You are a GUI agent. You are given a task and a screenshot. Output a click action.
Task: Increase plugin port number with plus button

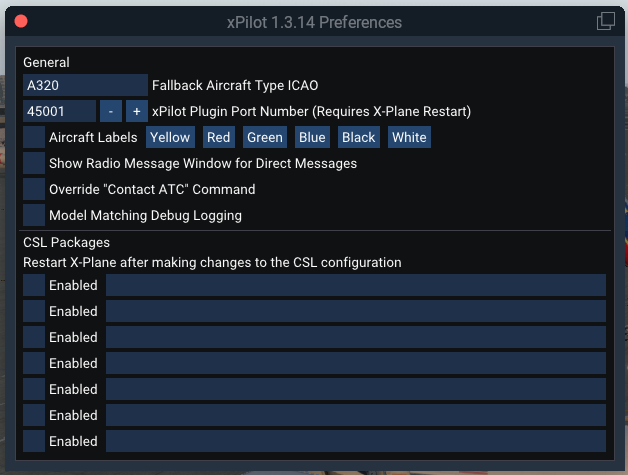coord(137,111)
